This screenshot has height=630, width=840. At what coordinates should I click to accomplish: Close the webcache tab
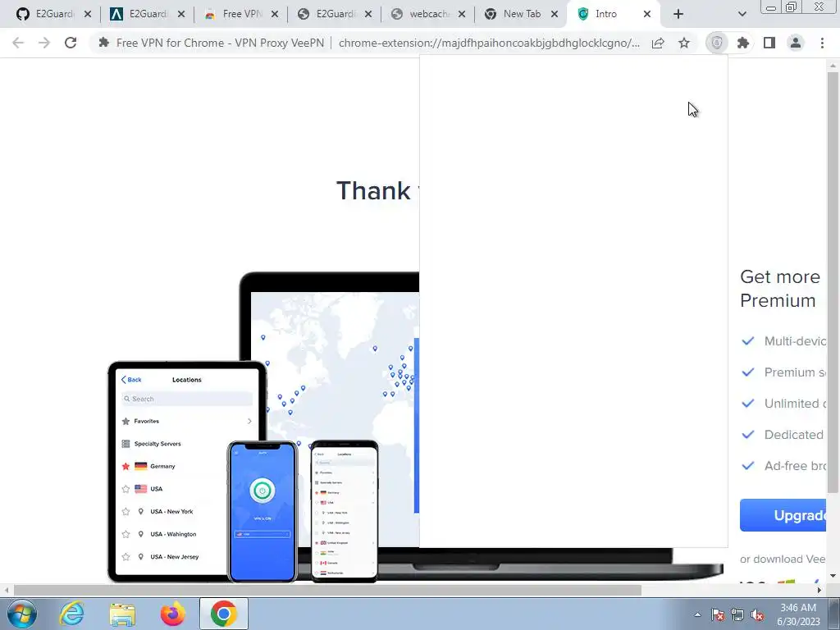tap(462, 14)
